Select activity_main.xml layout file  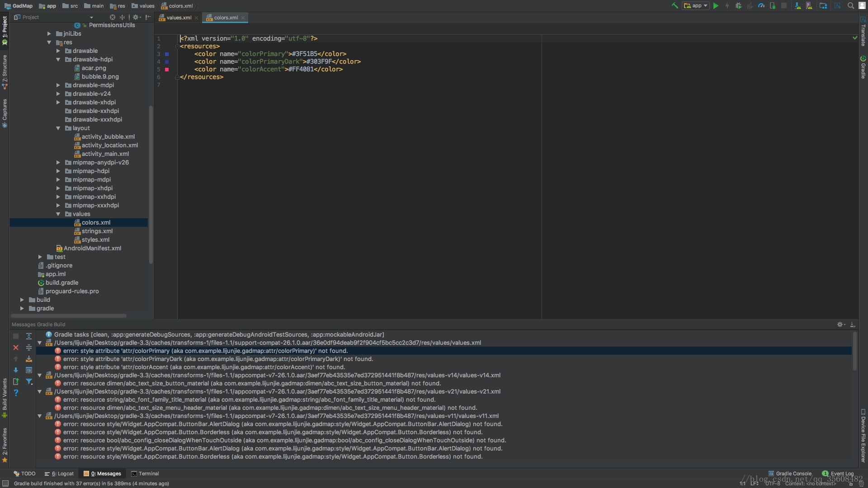(102, 154)
